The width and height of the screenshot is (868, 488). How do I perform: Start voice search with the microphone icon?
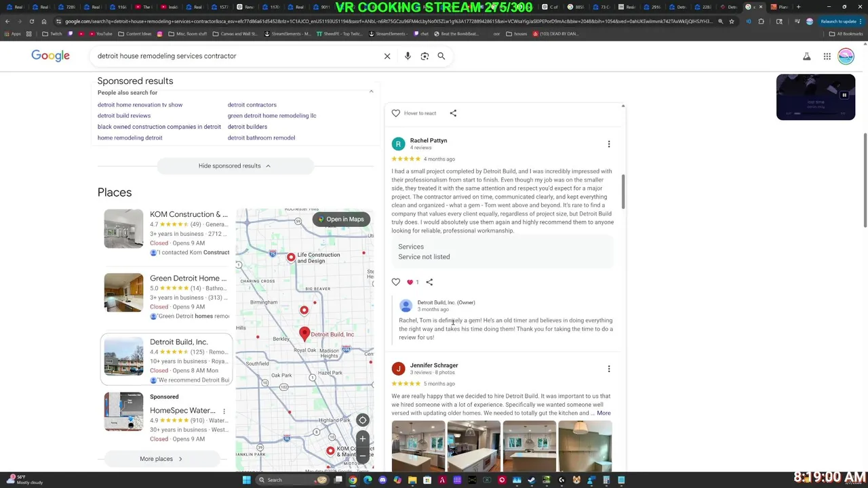408,56
